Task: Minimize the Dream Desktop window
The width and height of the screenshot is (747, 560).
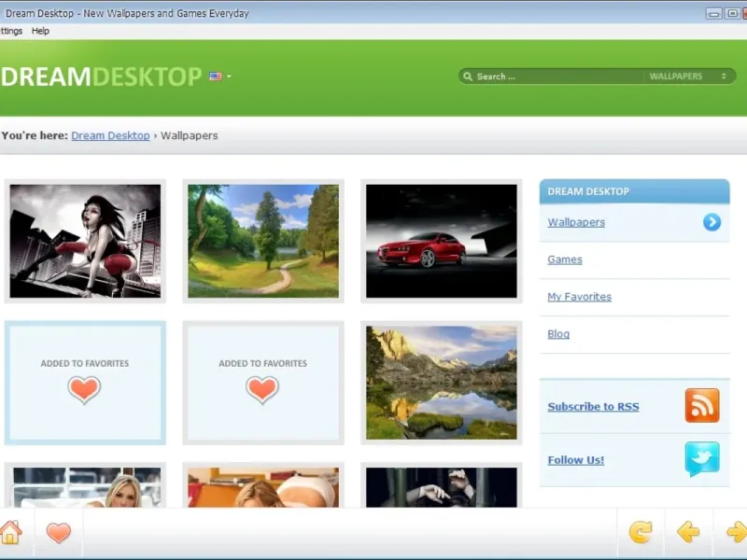Action: click(x=713, y=13)
